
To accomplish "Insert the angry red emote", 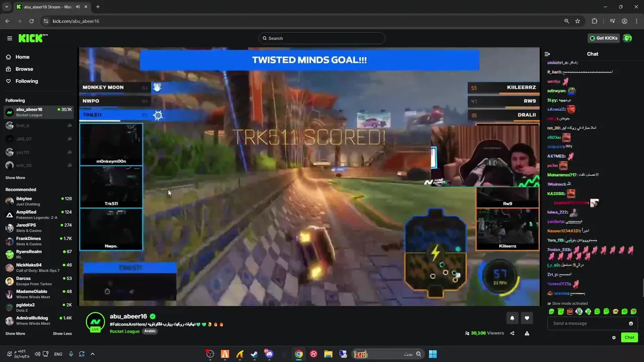I will (570, 312).
